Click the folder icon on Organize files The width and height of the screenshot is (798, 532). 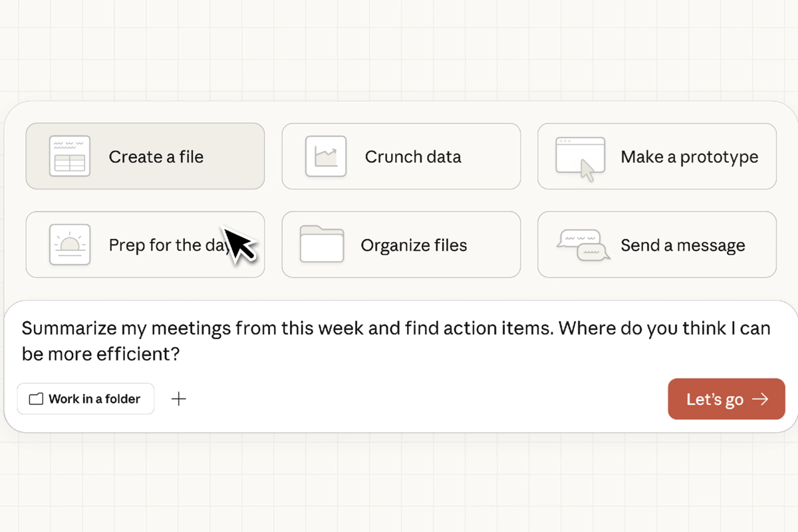[322, 244]
